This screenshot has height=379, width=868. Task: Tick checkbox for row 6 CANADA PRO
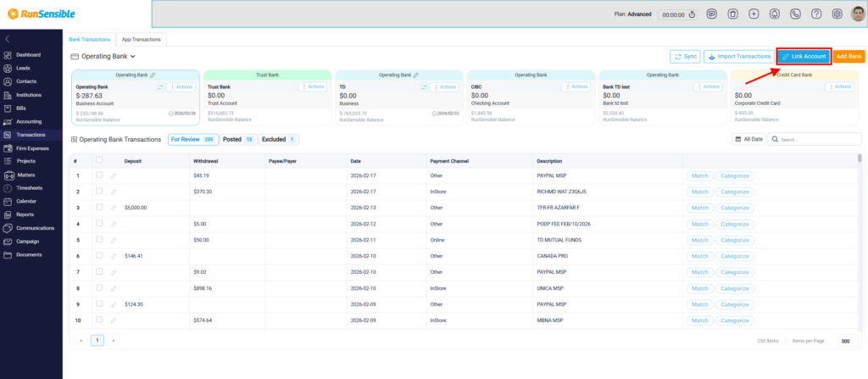coord(99,255)
